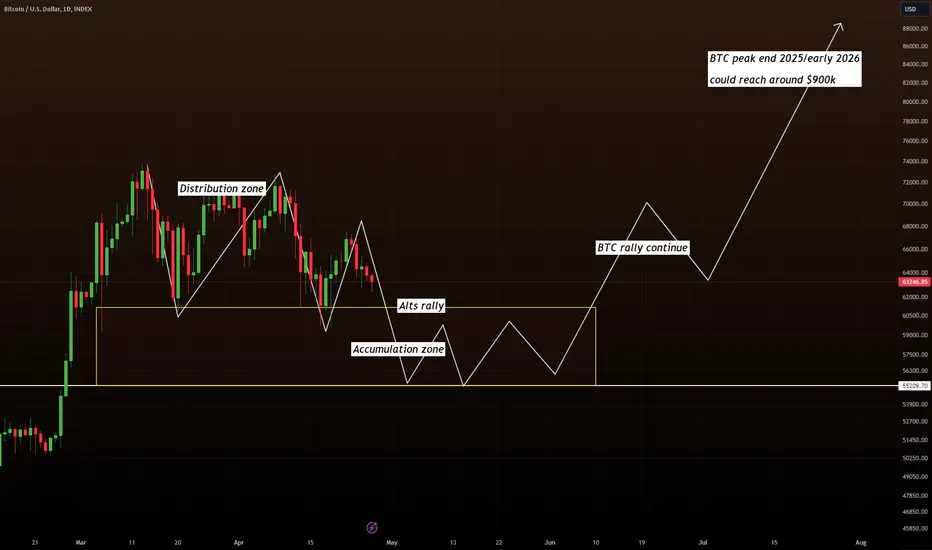
Task: Select the red 63246.85 current price label
Action: pyautogui.click(x=915, y=282)
